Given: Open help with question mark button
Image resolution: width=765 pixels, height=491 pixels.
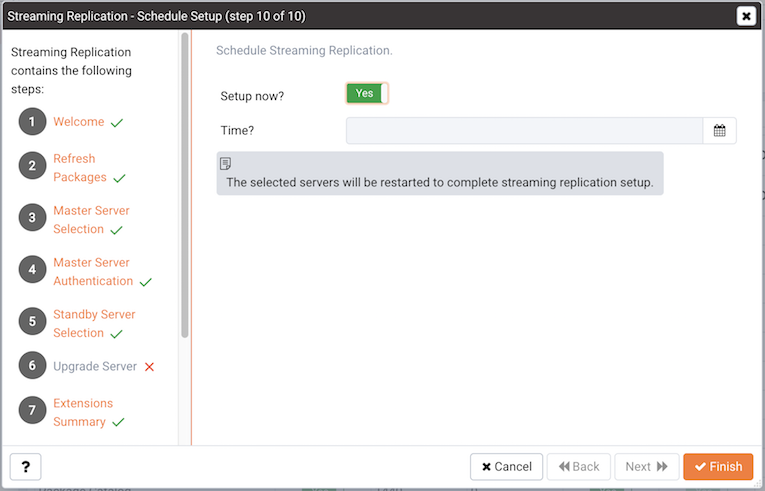Looking at the screenshot, I should pos(25,467).
